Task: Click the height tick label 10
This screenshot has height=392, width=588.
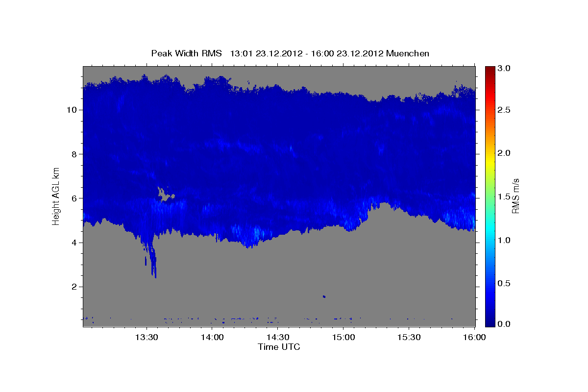Action: tap(73, 110)
